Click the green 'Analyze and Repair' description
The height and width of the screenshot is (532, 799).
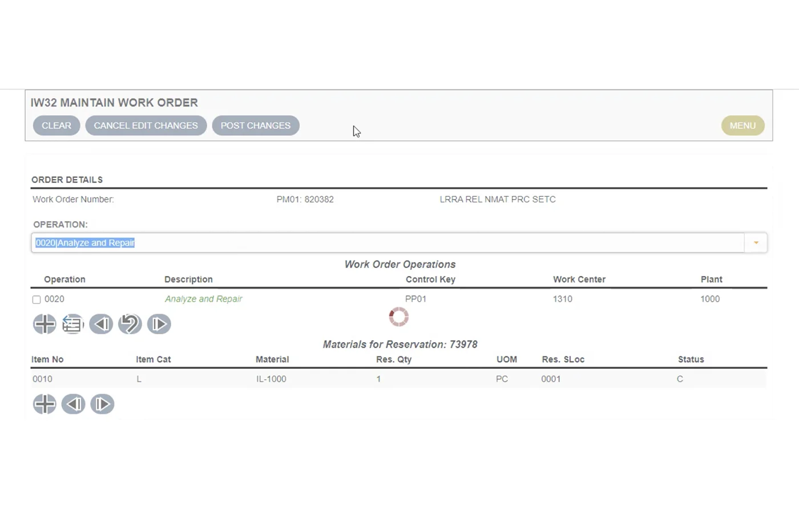coord(204,299)
